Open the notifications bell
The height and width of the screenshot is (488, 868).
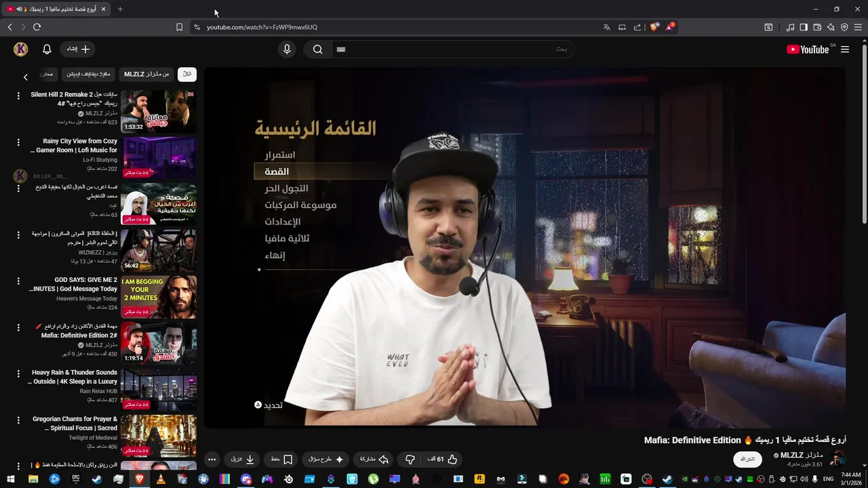(47, 49)
